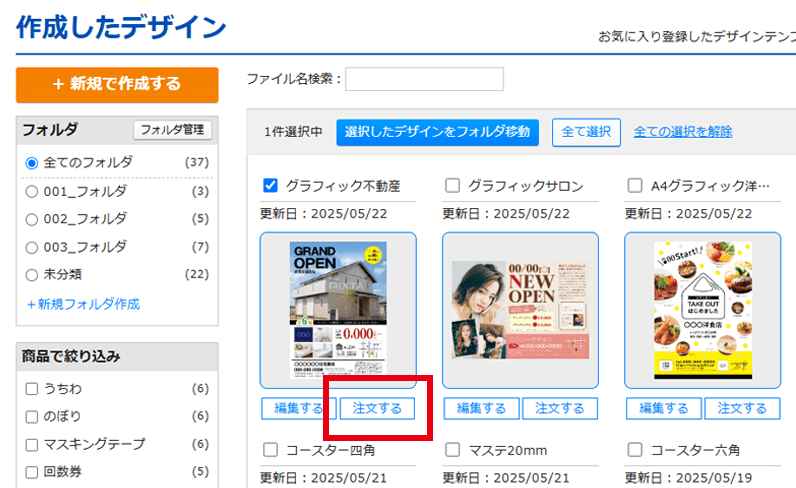Click the orange 新規で作成する button

coord(117,85)
